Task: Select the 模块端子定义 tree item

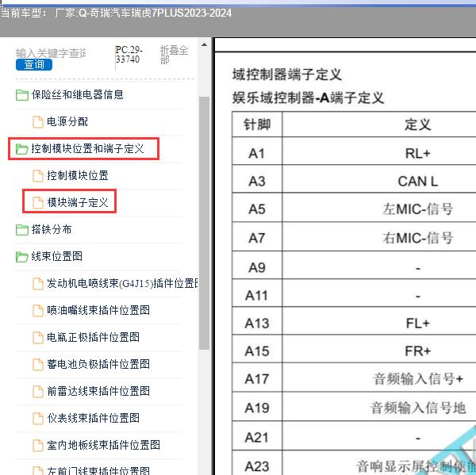Action: click(77, 203)
